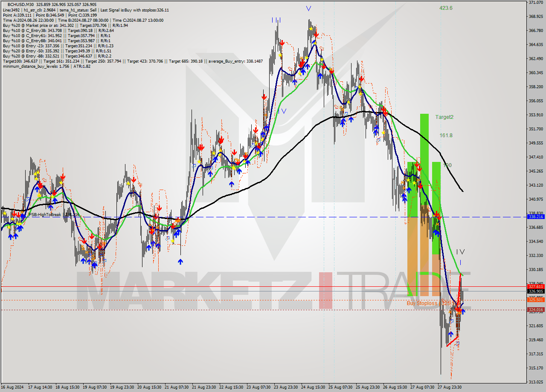Image resolution: width=546 pixels, height=392 pixels.
Task: Click the isolated blue up arrow near 21 Aug 07:30
Action: [180, 261]
